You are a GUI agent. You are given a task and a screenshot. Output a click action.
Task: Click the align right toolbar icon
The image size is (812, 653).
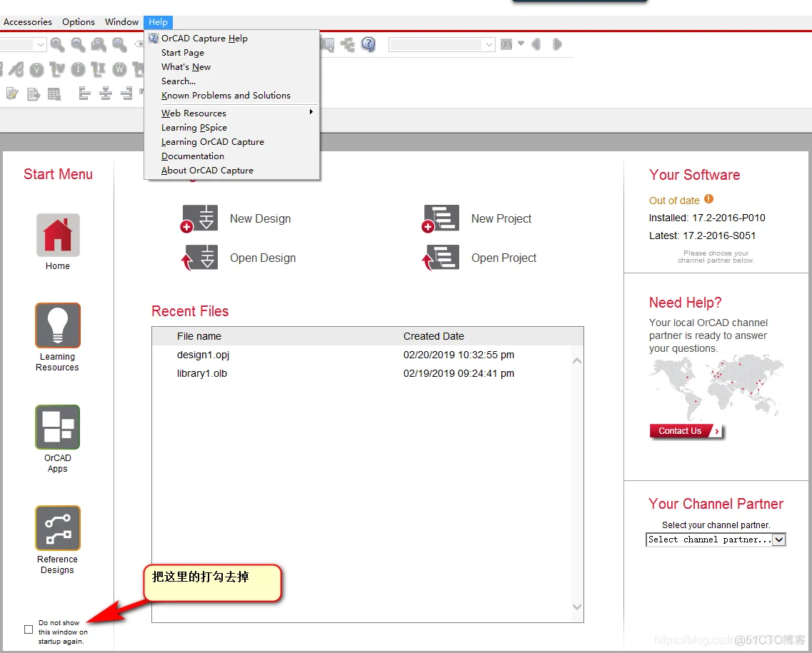(126, 93)
